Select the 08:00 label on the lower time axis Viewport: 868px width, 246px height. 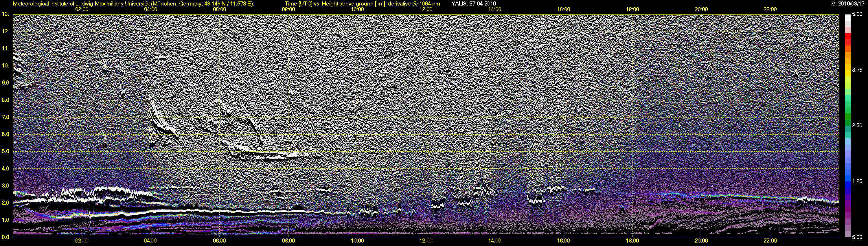[x=288, y=241]
